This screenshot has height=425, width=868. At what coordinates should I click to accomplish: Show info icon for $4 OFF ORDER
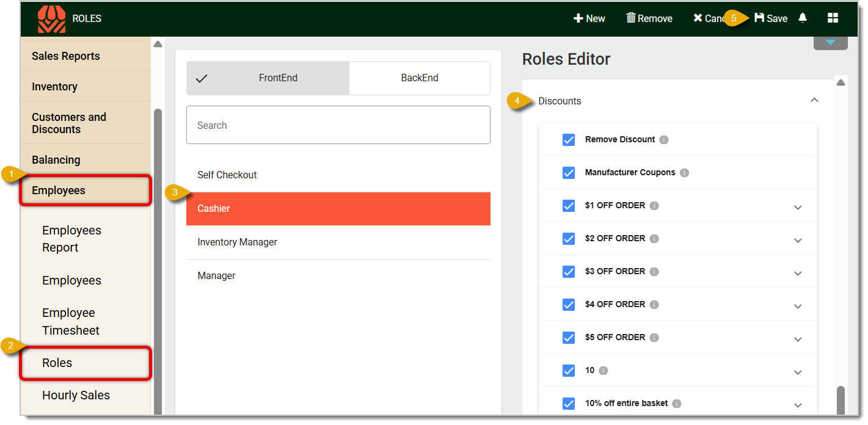pos(654,305)
